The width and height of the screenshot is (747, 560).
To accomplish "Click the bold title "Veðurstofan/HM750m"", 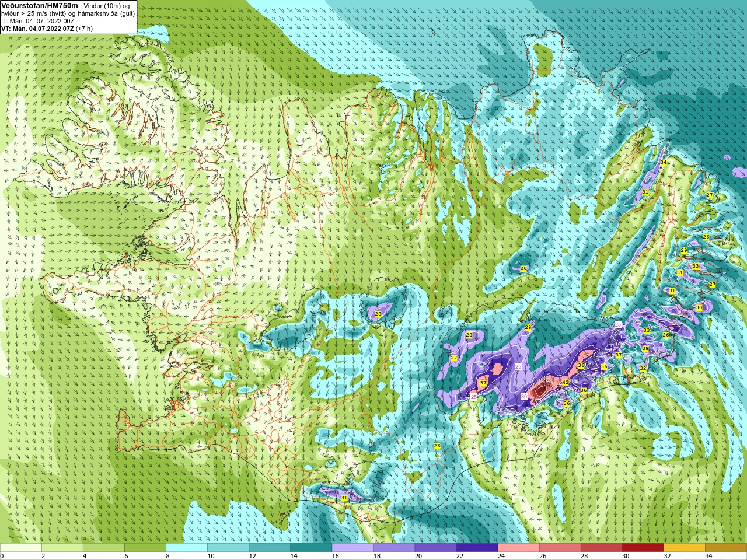I will coord(39,5).
